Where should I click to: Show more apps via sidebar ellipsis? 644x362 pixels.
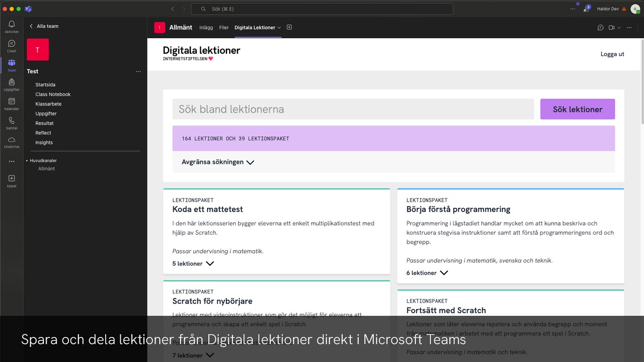coord(11,161)
